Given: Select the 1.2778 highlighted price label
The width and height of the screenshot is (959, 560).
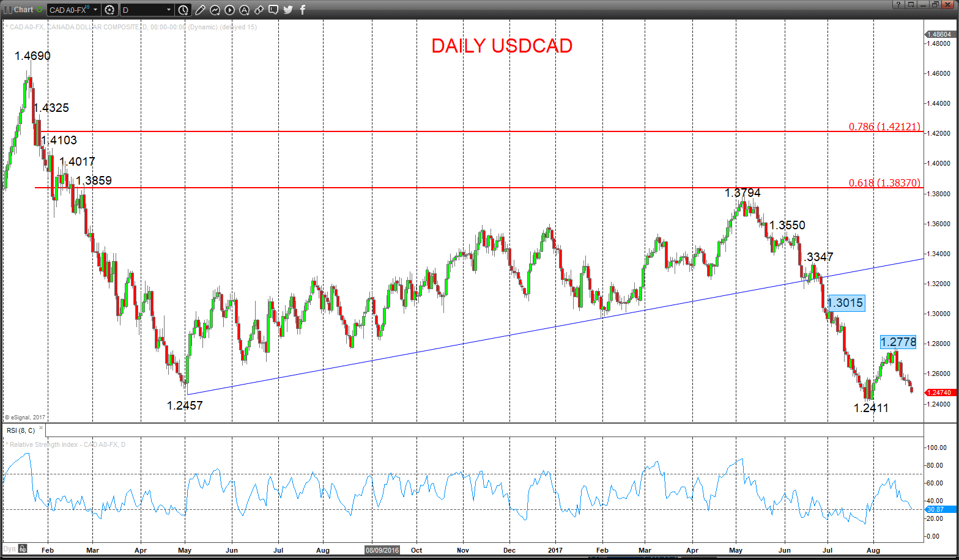Looking at the screenshot, I should click(x=898, y=342).
